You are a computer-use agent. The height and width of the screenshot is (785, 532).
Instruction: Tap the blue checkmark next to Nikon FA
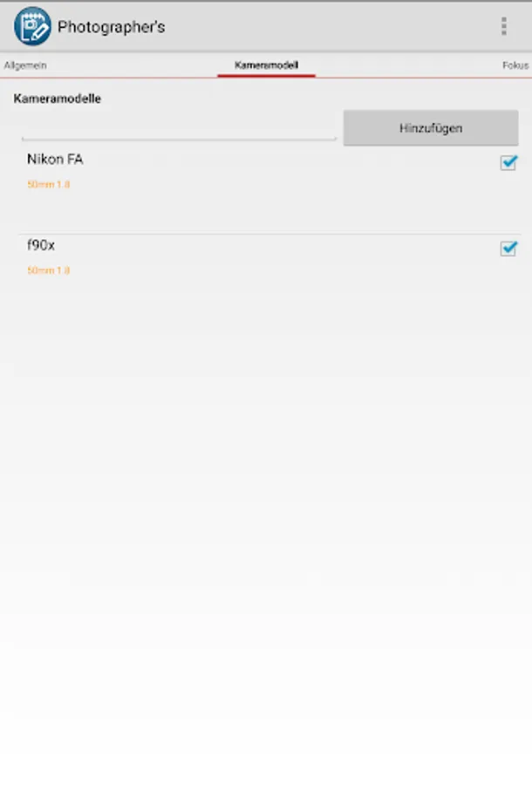click(x=509, y=161)
